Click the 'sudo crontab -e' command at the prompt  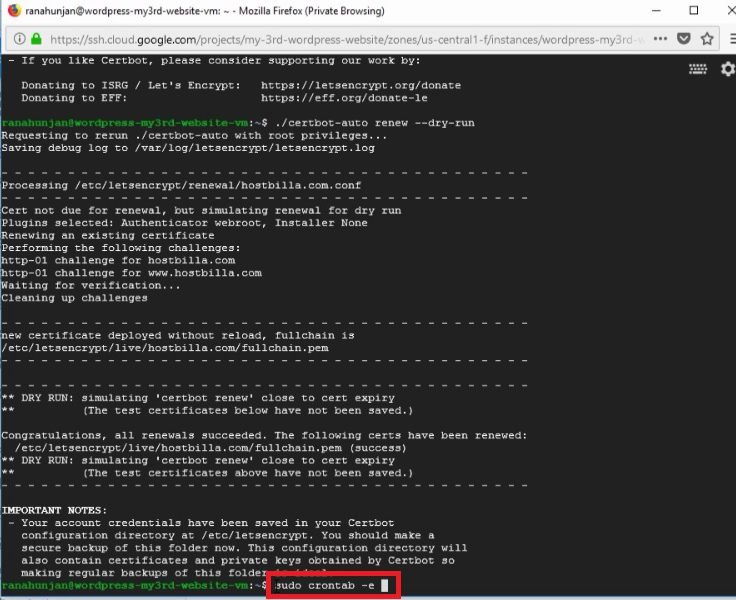(324, 585)
